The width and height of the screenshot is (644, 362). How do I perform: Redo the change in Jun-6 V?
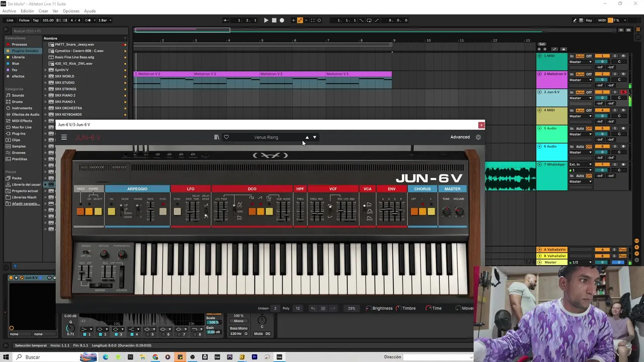click(333, 308)
